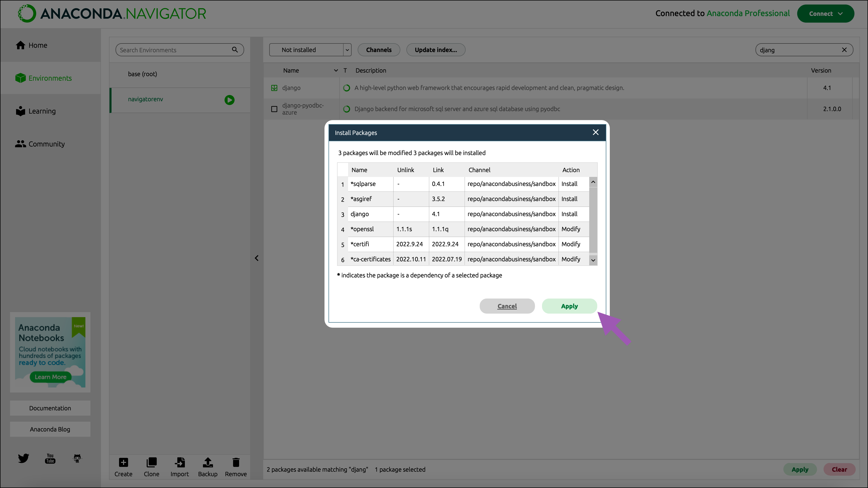The image size is (868, 488).
Task: Open the GitHub octocat icon link
Action: [x=77, y=458]
